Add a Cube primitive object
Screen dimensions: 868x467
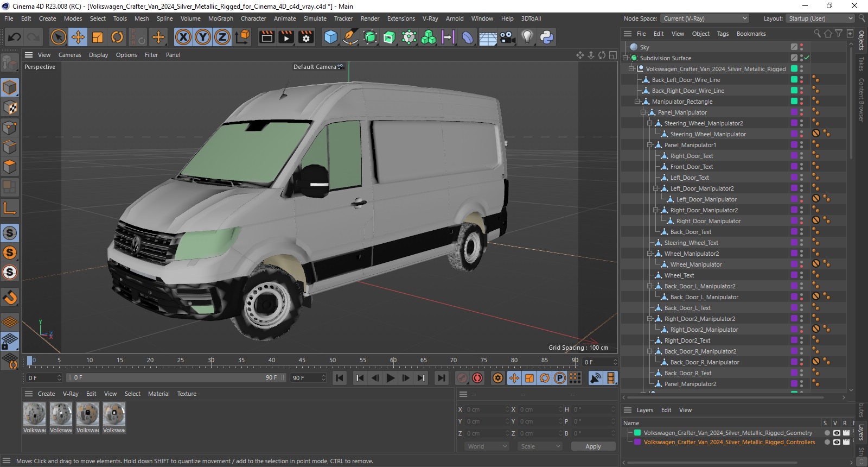(330, 37)
